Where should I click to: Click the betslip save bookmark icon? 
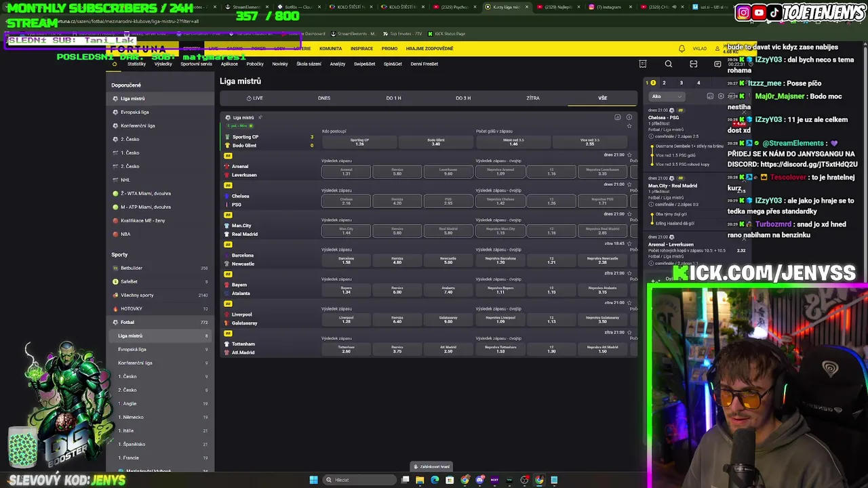pyautogui.click(x=710, y=96)
